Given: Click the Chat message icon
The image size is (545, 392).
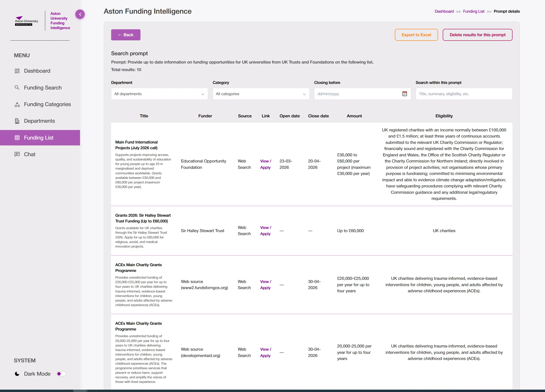Looking at the screenshot, I should click(x=17, y=154).
